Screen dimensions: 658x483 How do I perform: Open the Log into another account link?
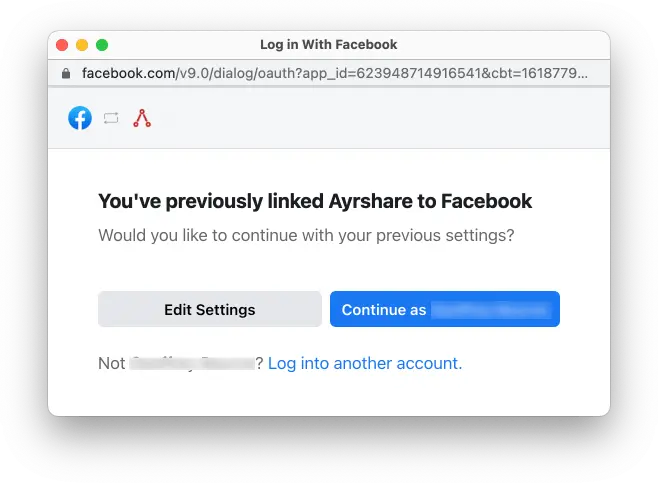365,363
